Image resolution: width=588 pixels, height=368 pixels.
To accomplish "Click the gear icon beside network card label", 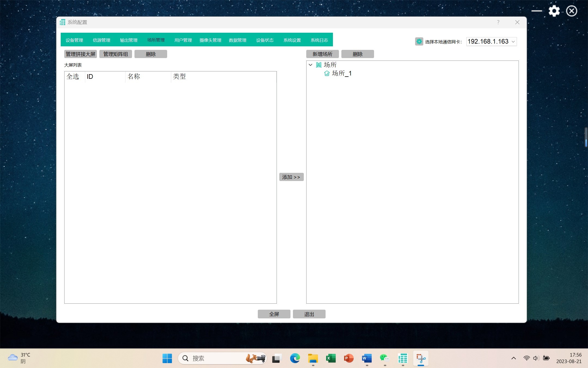I will tap(419, 41).
